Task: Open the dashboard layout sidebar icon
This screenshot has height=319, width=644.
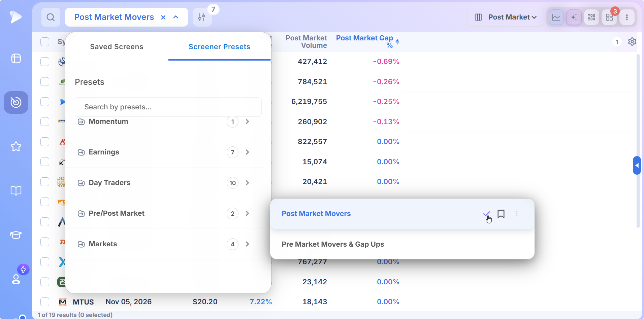Action: pyautogui.click(x=16, y=59)
